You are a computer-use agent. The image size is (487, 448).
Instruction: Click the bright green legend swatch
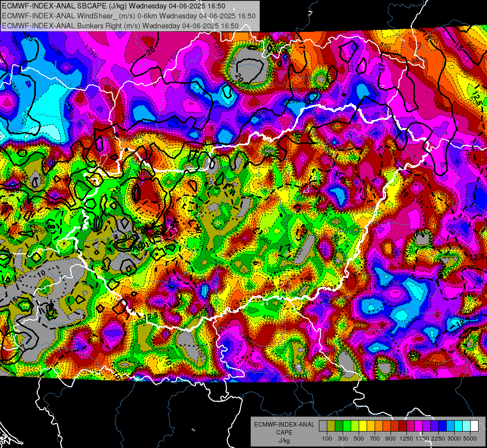347,426
